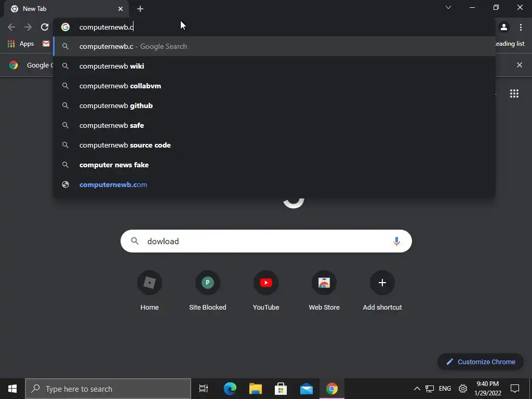Select suggestion 'computernewb collabvm'
Screen dimensions: 532x399
coord(274,86)
